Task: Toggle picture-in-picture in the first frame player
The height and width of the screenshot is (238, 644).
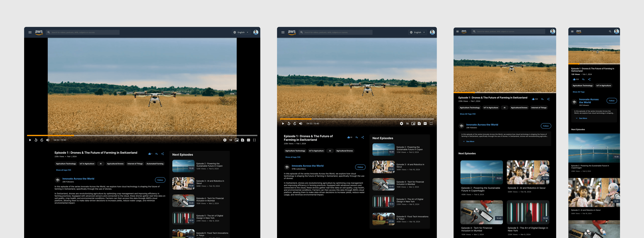Action: tap(236, 140)
